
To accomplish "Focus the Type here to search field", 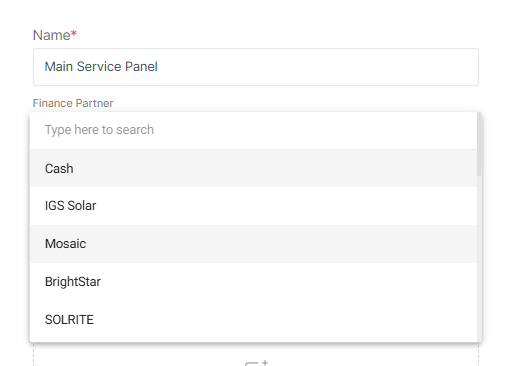I will [253, 130].
